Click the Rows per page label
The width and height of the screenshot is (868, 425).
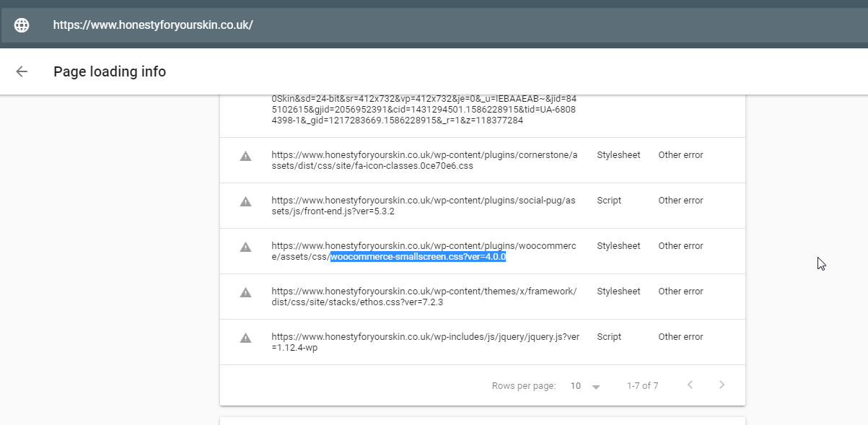[524, 386]
